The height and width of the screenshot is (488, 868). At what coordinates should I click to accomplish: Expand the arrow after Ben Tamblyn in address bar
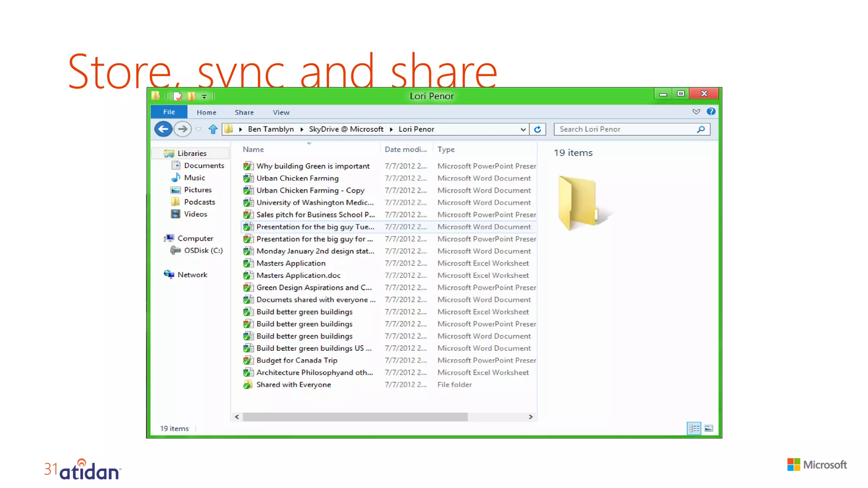(x=302, y=129)
